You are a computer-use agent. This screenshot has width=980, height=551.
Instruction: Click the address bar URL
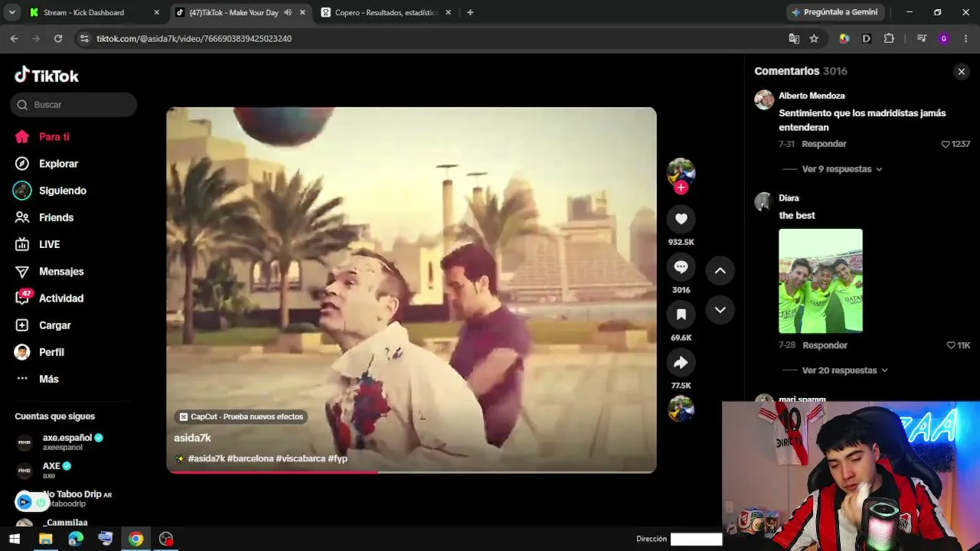194,38
